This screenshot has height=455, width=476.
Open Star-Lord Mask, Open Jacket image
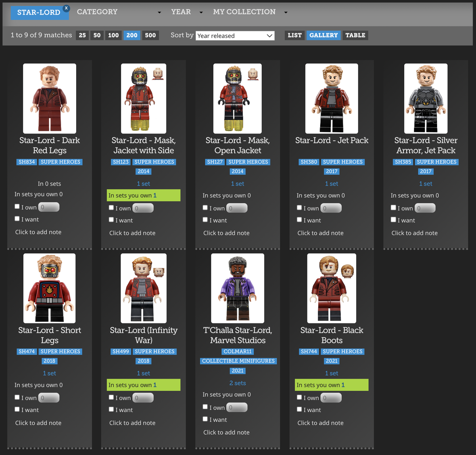click(238, 98)
